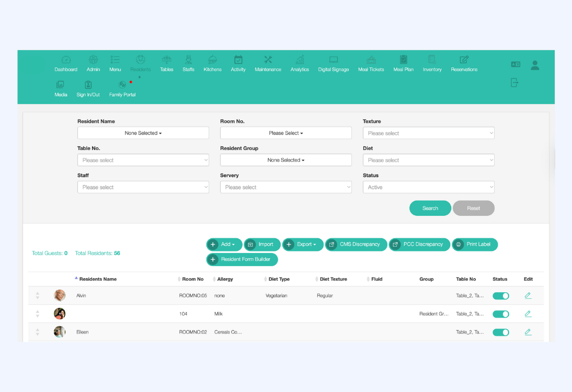
Task: Click edit pencil icon for Alvin
Action: [x=528, y=296]
